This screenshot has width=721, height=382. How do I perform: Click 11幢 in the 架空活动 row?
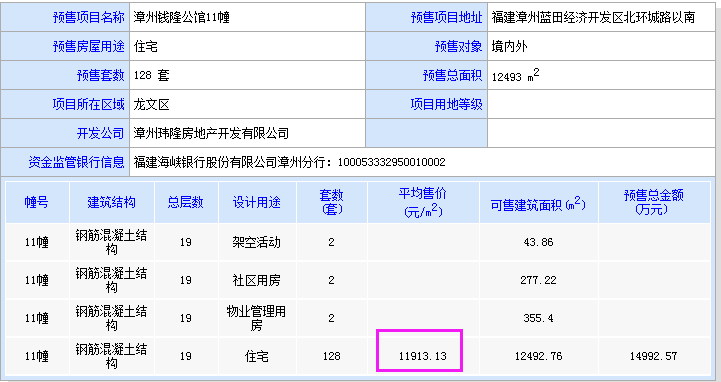(x=37, y=242)
